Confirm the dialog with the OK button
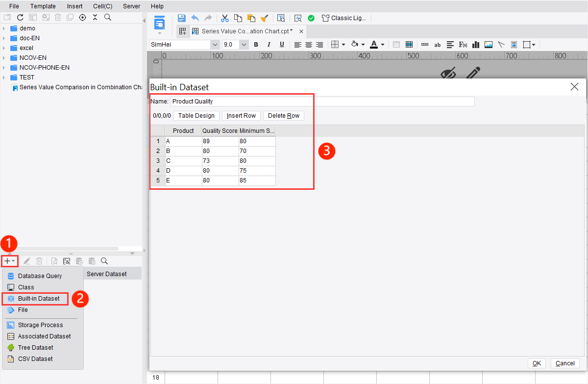588x384 pixels. pos(537,363)
